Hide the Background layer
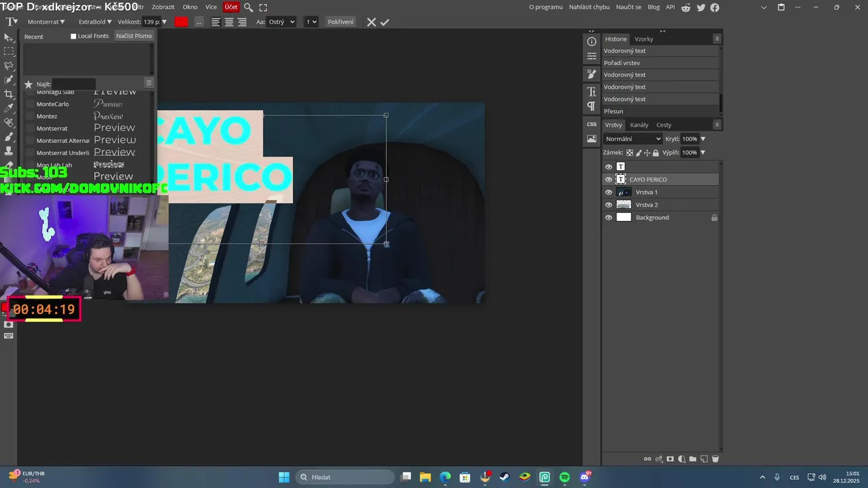This screenshot has width=868, height=488. [608, 218]
